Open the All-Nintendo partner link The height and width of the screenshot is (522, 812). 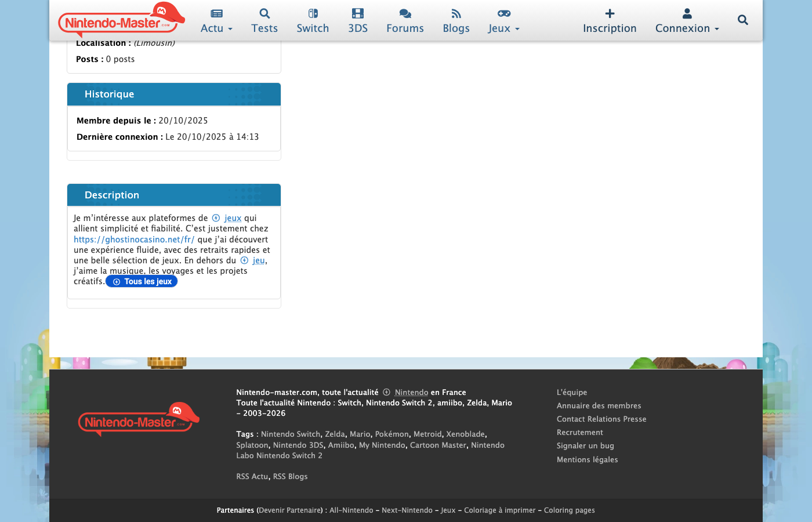pyautogui.click(x=351, y=510)
